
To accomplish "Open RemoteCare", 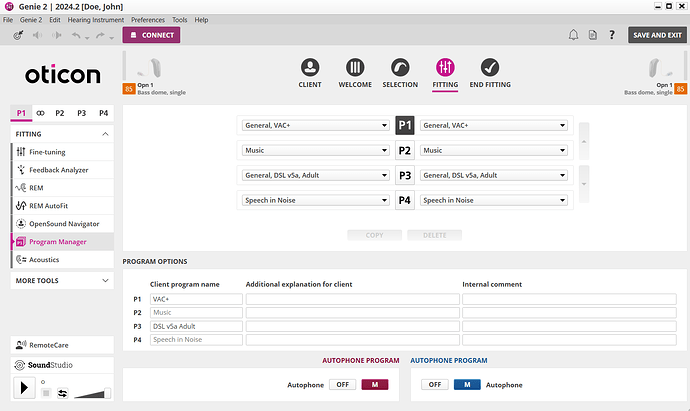I will point(62,345).
